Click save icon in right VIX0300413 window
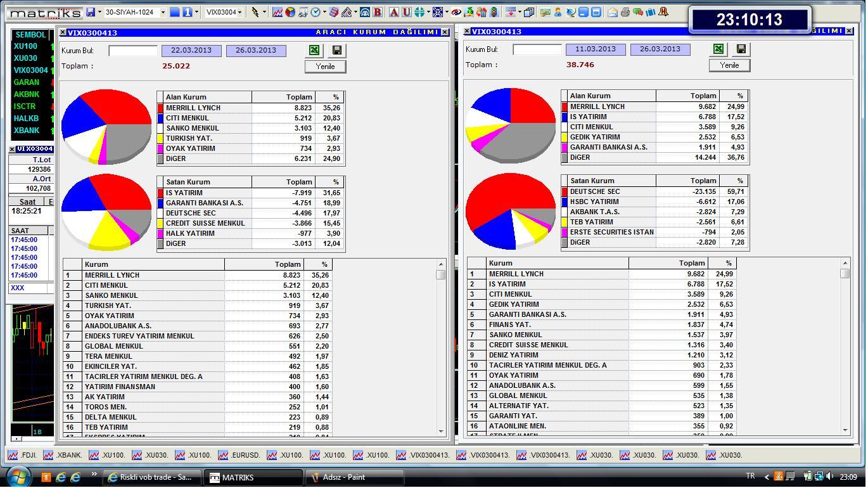 (x=741, y=49)
